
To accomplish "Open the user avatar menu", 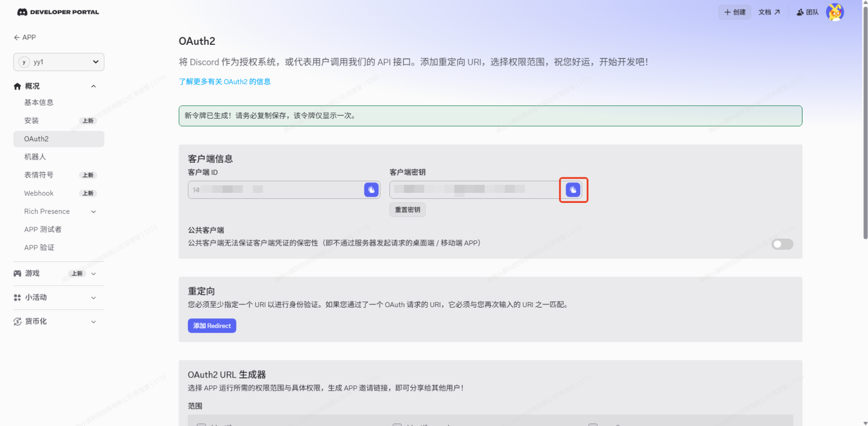I will 835,12.
